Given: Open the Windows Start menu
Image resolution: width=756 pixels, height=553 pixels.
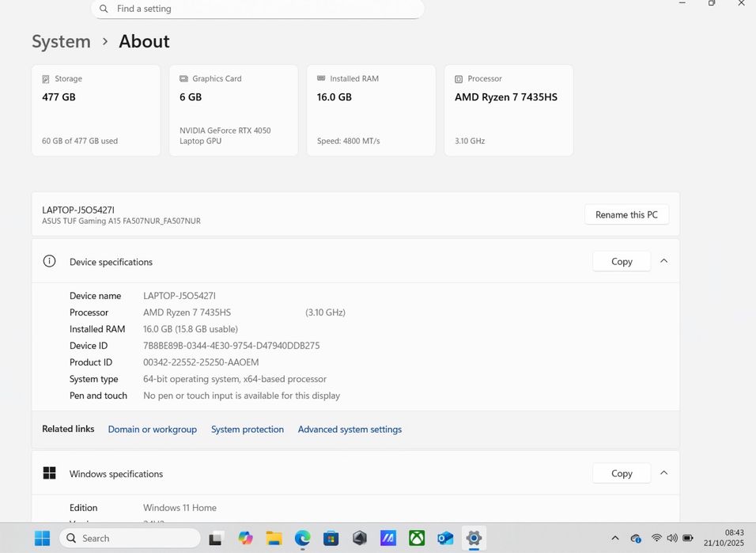Looking at the screenshot, I should (x=42, y=538).
